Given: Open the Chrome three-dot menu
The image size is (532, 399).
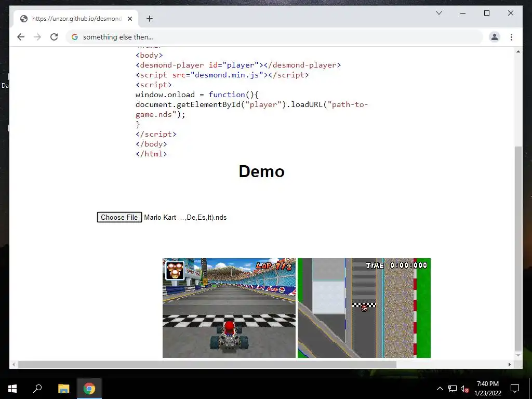Looking at the screenshot, I should tap(511, 37).
